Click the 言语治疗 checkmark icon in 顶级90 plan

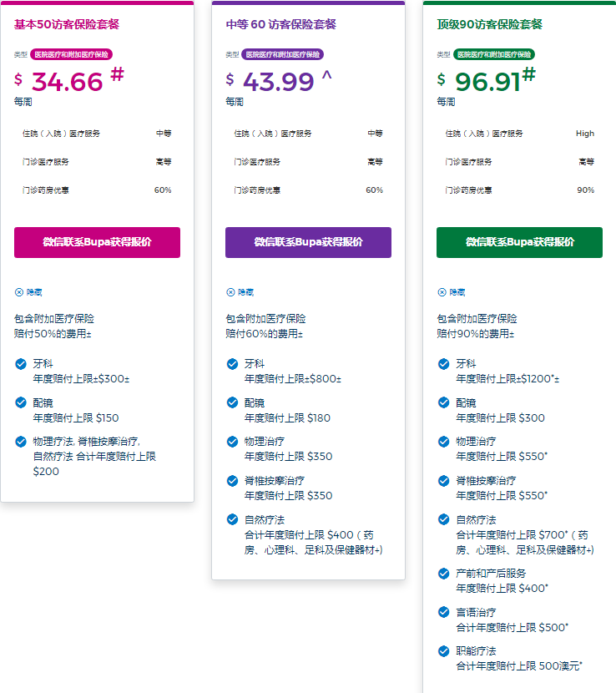point(443,612)
